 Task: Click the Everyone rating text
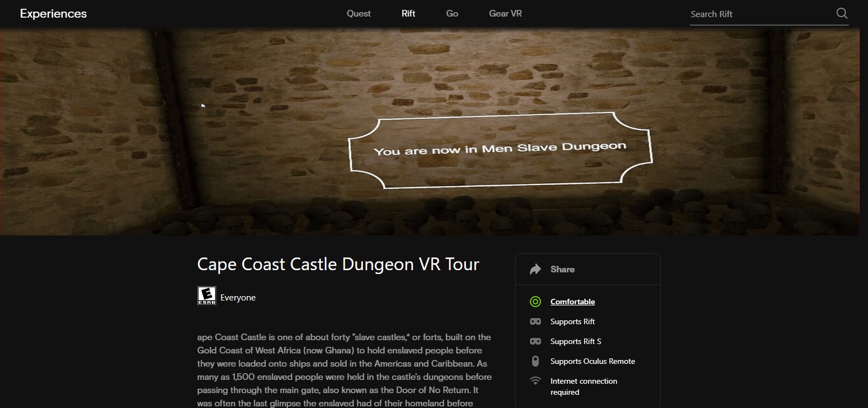(x=238, y=298)
